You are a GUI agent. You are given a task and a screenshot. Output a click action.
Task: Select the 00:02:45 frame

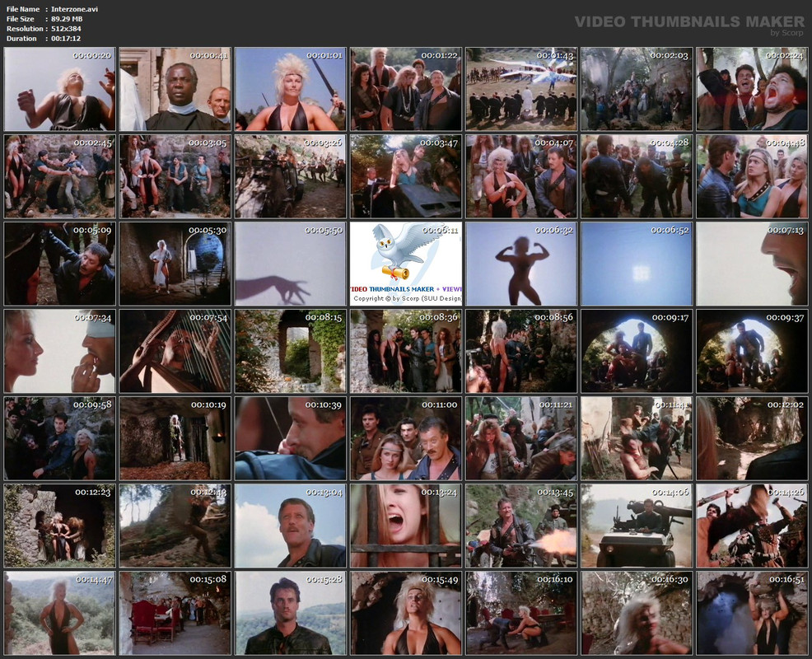59,176
